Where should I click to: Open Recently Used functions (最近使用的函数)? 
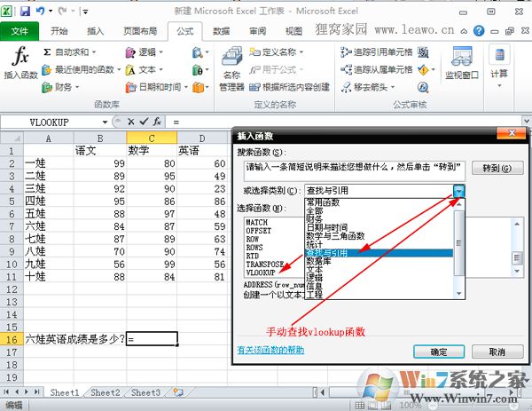pyautogui.click(x=81, y=70)
